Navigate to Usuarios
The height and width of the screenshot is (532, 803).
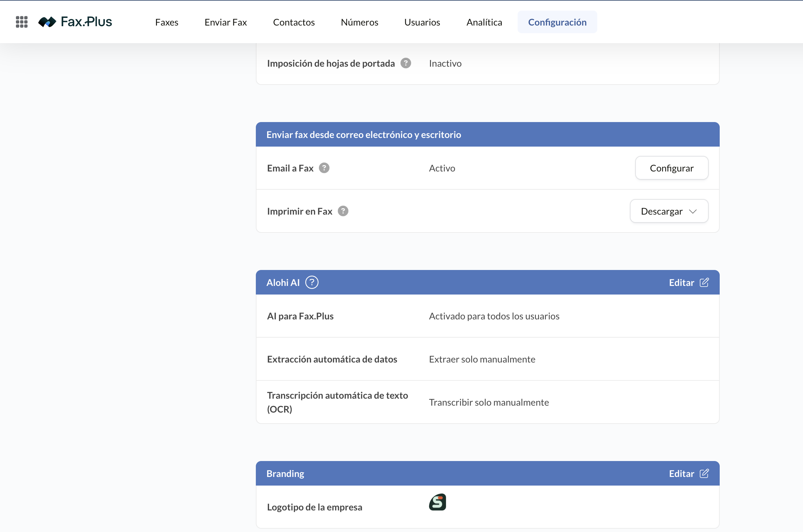pos(422,22)
